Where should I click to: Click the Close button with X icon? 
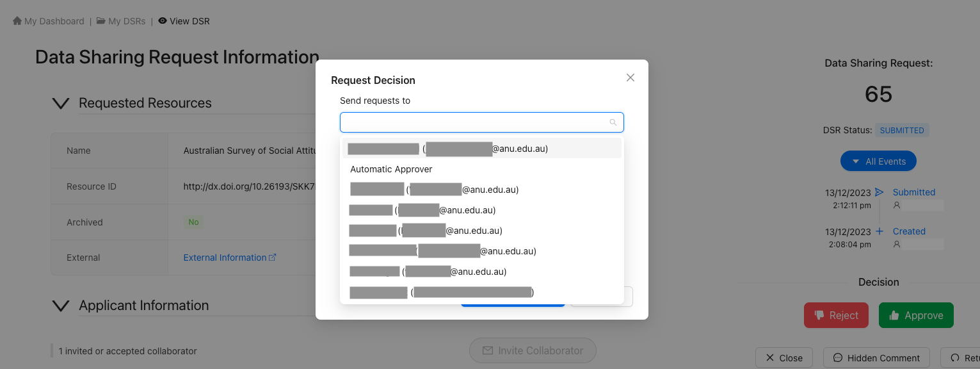tap(784, 358)
